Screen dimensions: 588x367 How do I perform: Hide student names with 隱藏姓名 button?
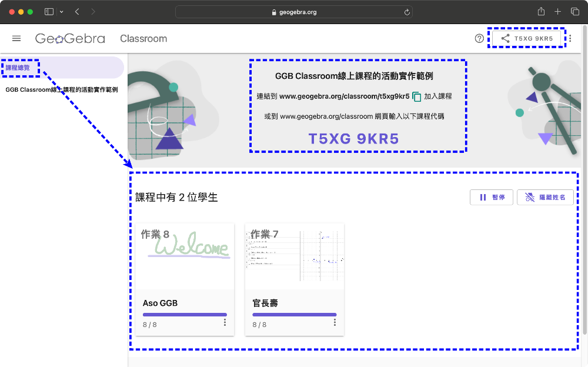tap(545, 197)
